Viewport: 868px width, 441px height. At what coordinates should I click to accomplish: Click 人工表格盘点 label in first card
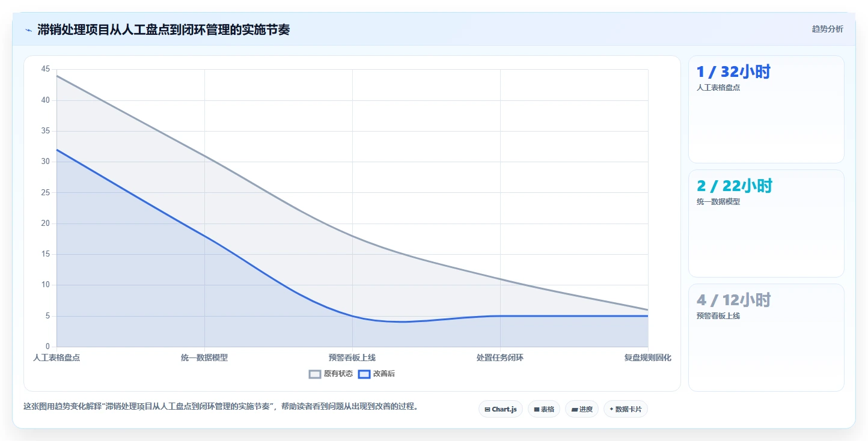[718, 87]
